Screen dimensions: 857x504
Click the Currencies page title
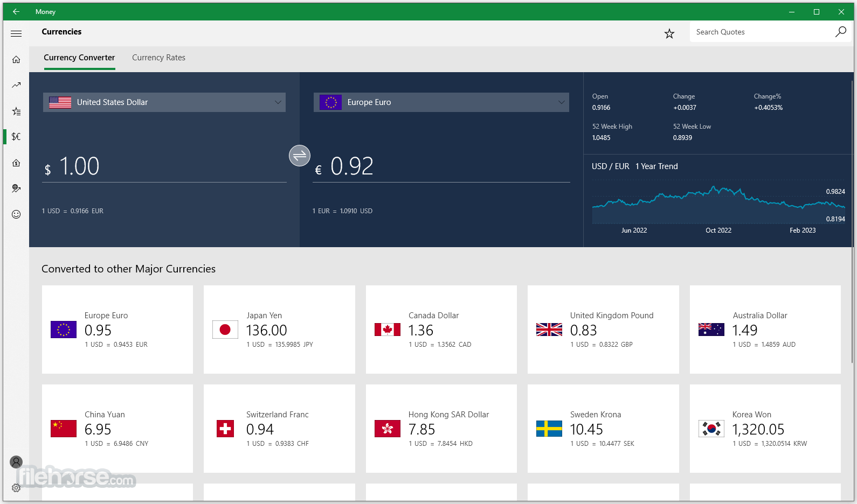click(x=61, y=32)
